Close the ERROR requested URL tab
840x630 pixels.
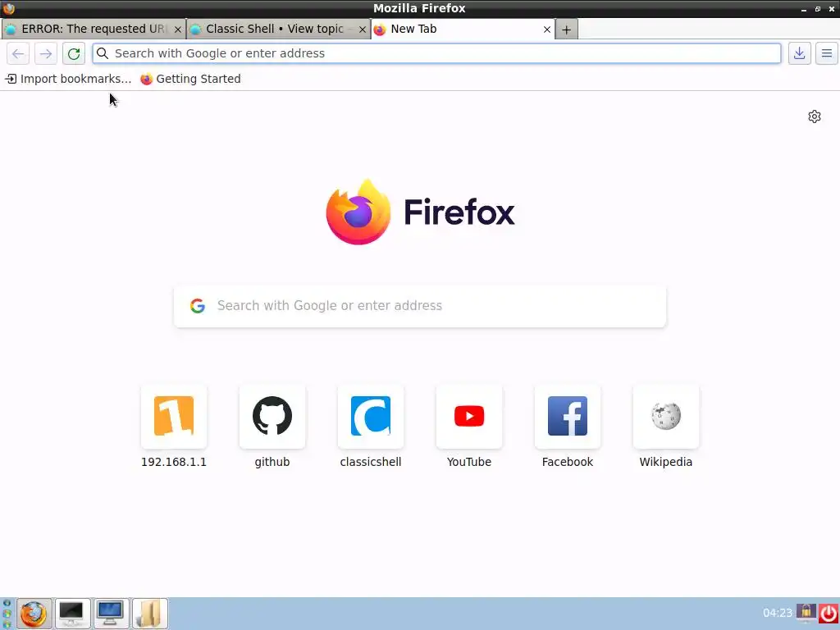pyautogui.click(x=177, y=30)
